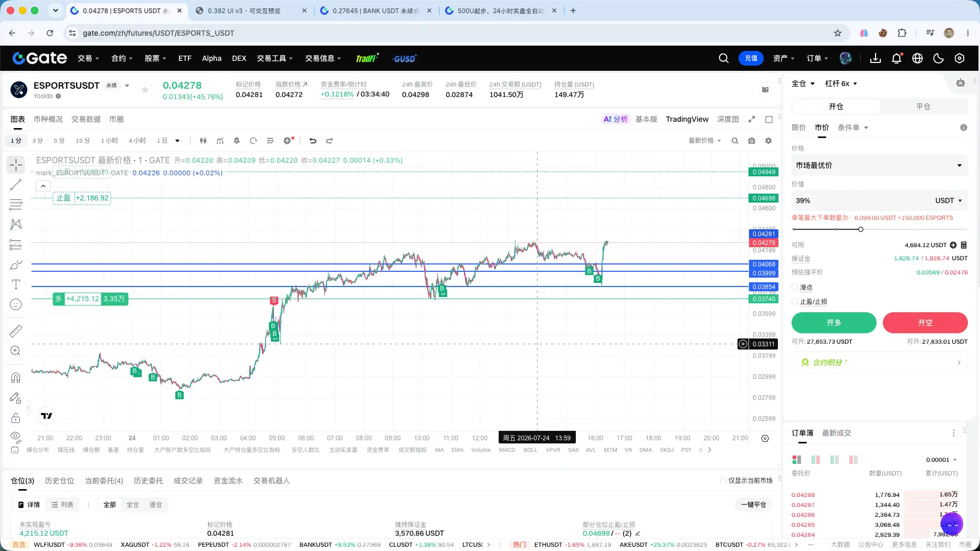This screenshot has width=980, height=551.
Task: Switch positions view to 列表
Action: (62, 504)
